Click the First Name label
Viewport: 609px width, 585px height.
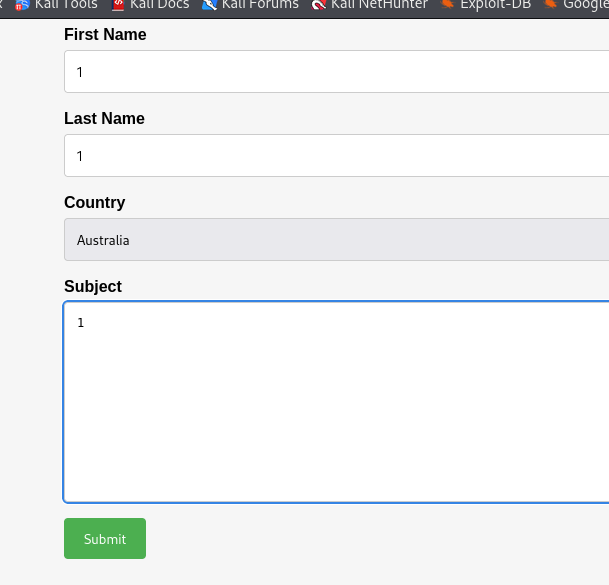click(105, 35)
